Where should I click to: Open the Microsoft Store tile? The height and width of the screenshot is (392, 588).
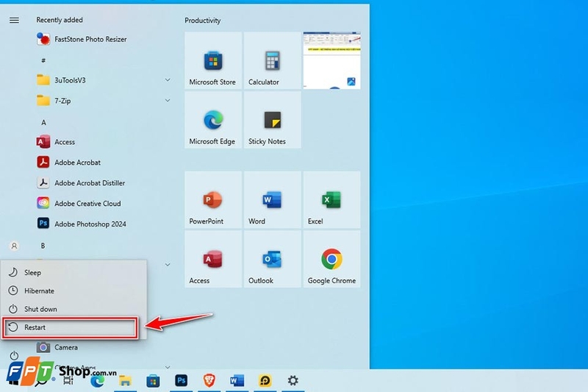pos(213,60)
